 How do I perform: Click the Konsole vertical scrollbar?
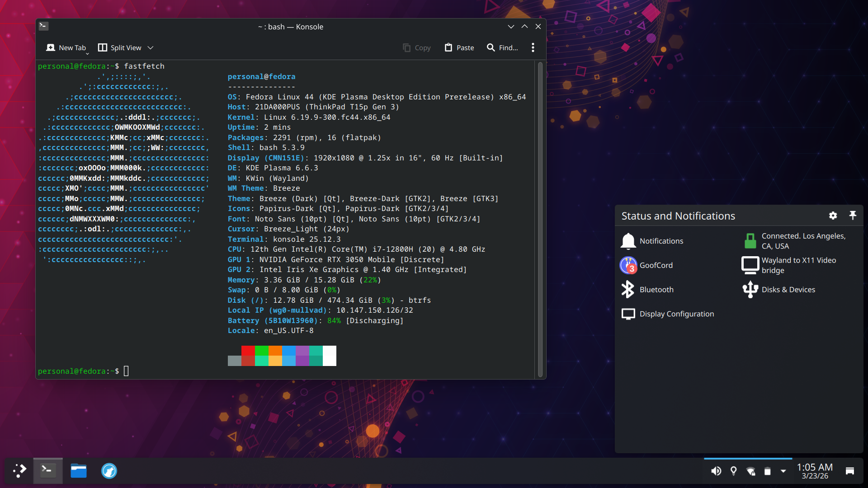[540, 220]
